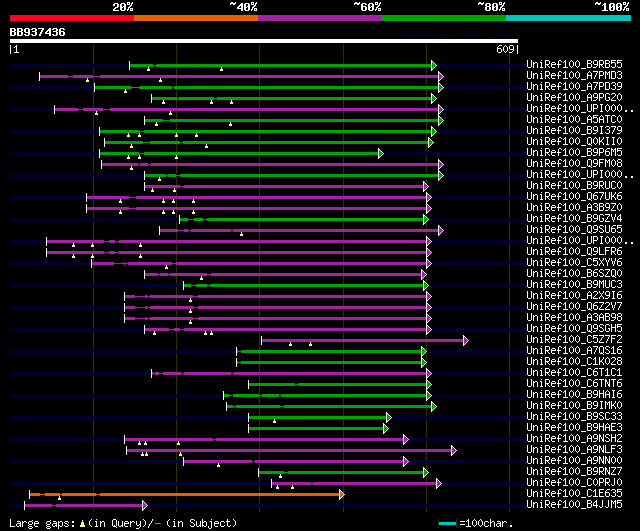640x531 pixels.
Task: Select hit UniRef100_B9I379
Action: click(x=574, y=131)
